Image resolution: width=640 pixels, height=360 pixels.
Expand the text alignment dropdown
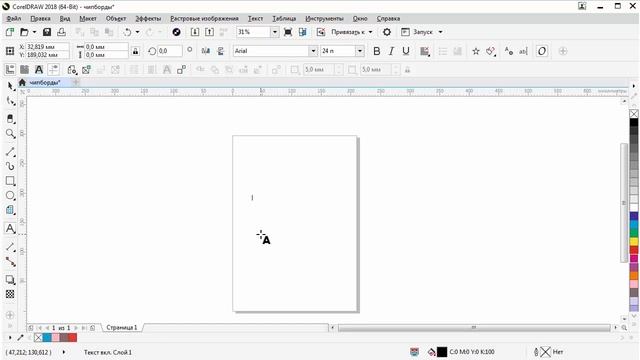425,51
